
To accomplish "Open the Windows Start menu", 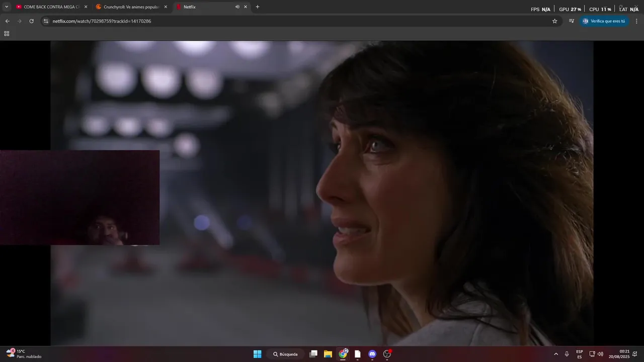I will click(x=257, y=354).
